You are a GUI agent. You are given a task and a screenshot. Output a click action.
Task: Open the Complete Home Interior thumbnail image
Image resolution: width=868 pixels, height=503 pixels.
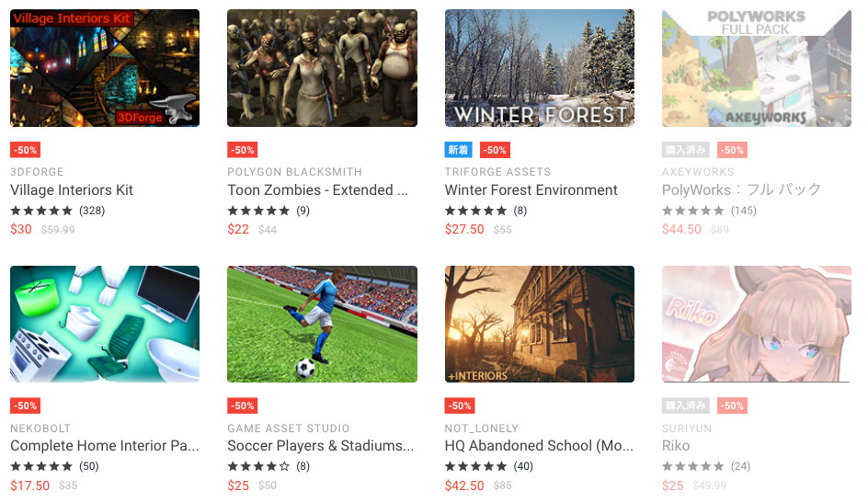point(105,325)
